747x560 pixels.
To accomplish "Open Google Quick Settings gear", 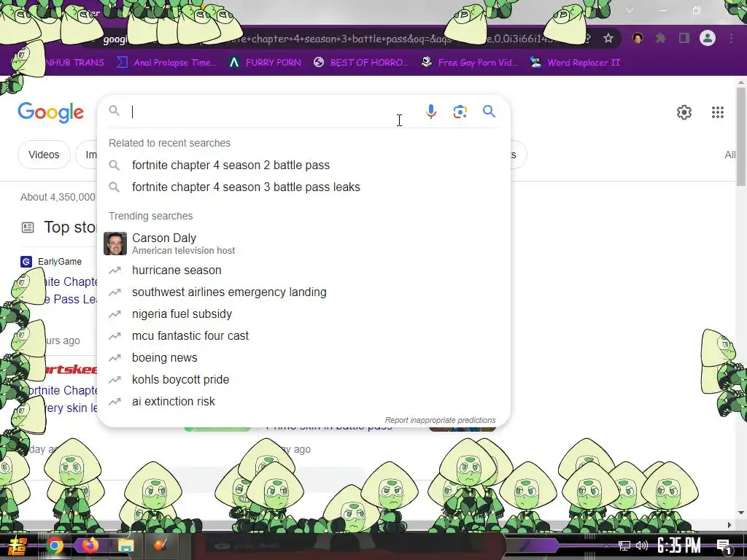I will coord(684,112).
